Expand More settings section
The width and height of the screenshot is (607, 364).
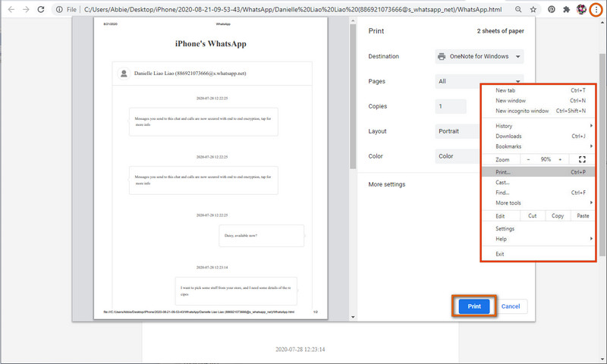pos(387,184)
